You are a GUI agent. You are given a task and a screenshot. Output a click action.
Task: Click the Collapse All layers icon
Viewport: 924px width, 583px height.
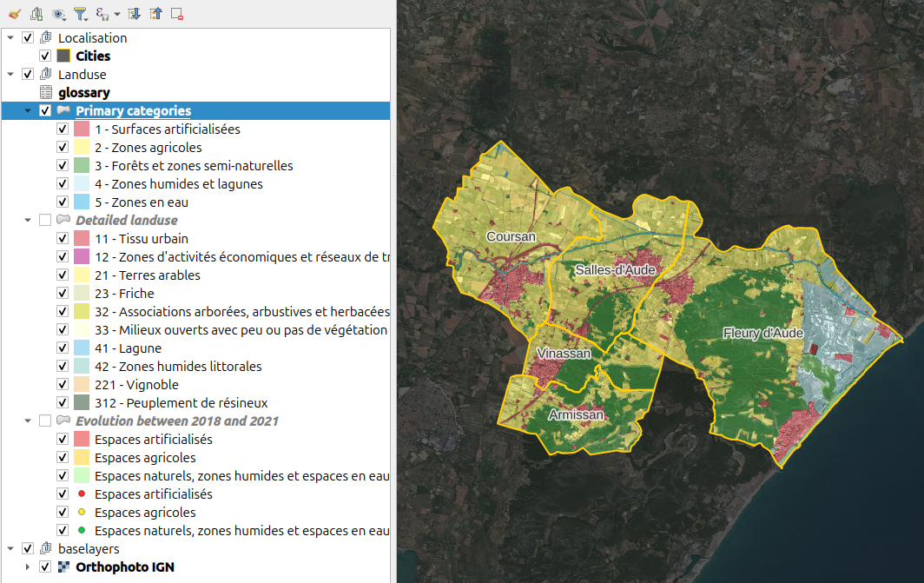[155, 14]
